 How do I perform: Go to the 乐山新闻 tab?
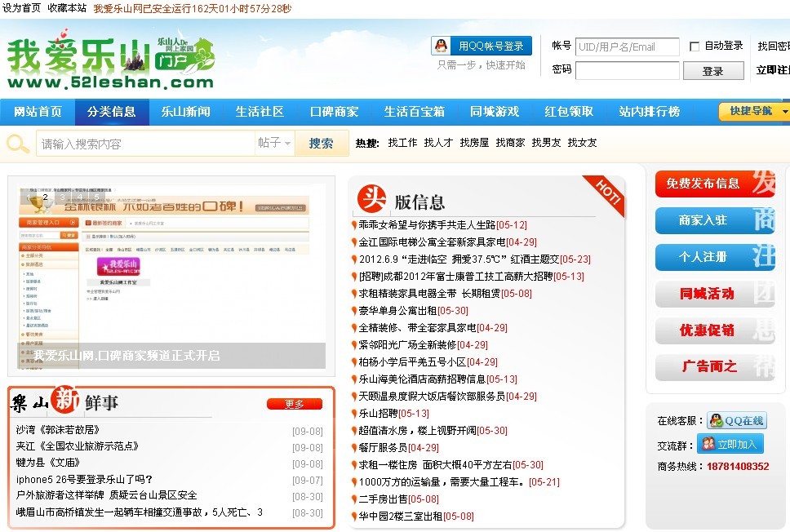coord(186,112)
